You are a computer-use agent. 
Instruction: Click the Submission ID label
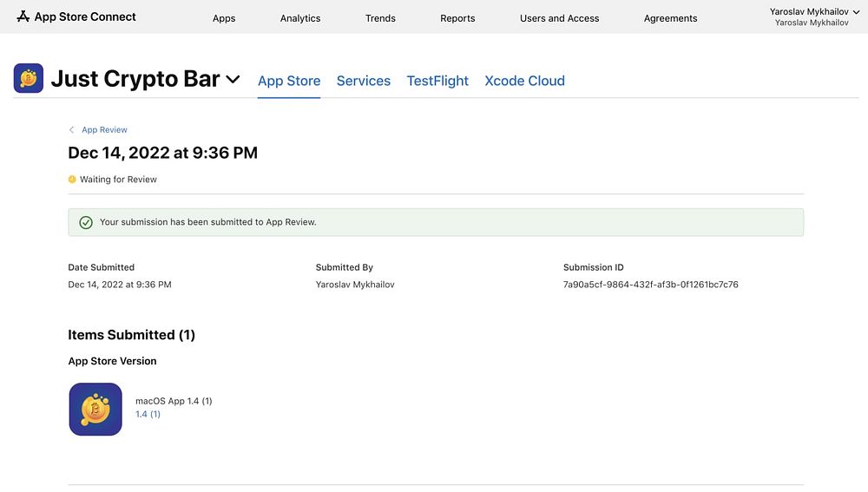pyautogui.click(x=594, y=267)
